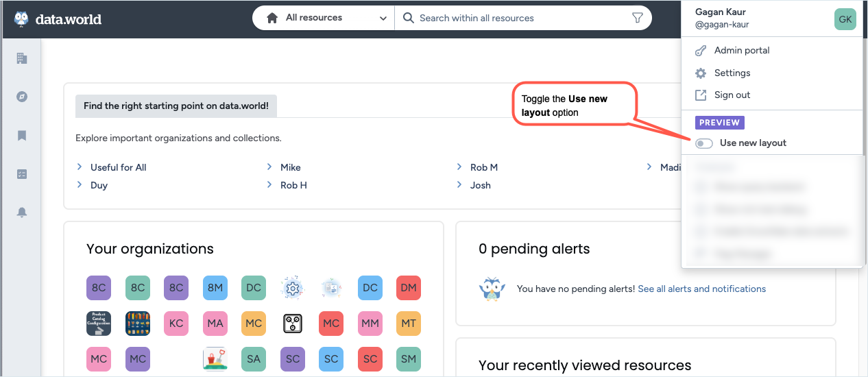Open the purple SC organization
The height and width of the screenshot is (377, 868).
pos(293,359)
